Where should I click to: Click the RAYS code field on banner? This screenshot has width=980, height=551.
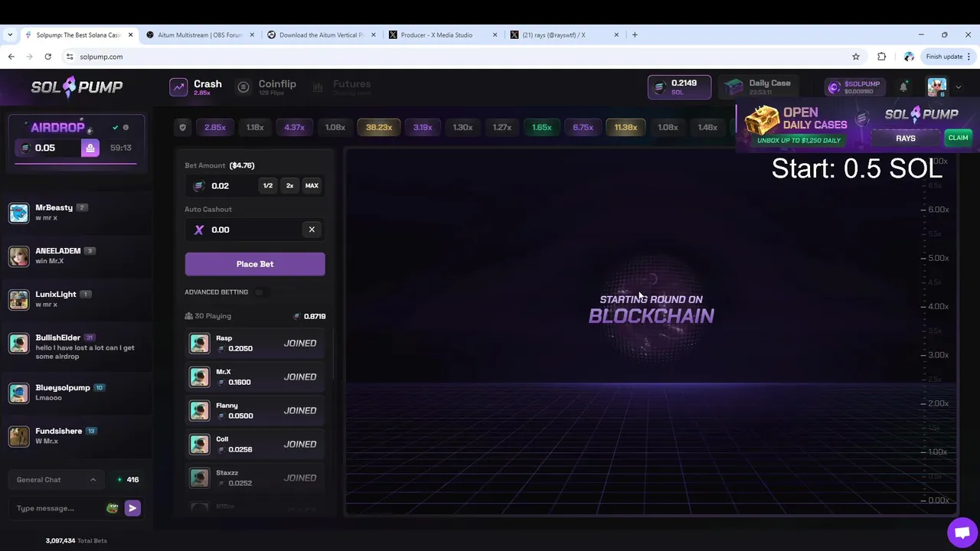tap(906, 139)
